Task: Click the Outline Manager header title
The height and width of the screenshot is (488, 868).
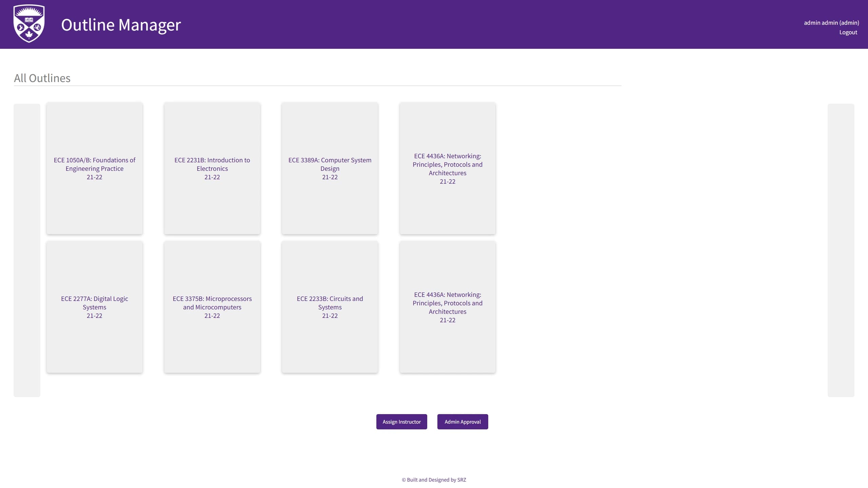Action: pos(121,25)
